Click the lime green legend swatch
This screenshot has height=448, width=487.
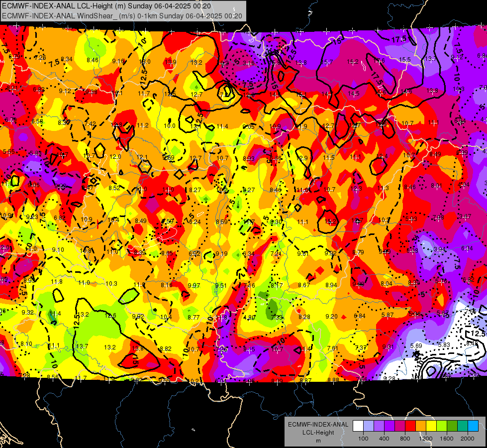(x=442, y=426)
